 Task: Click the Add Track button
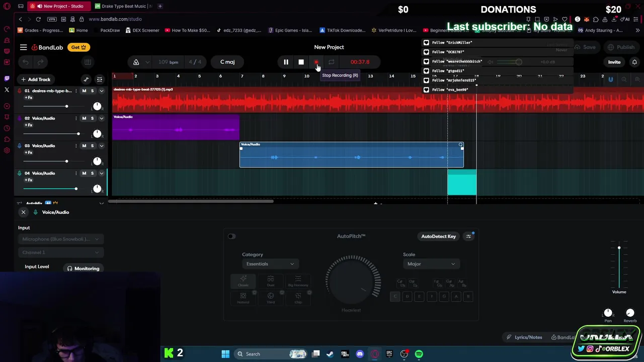[x=36, y=79]
